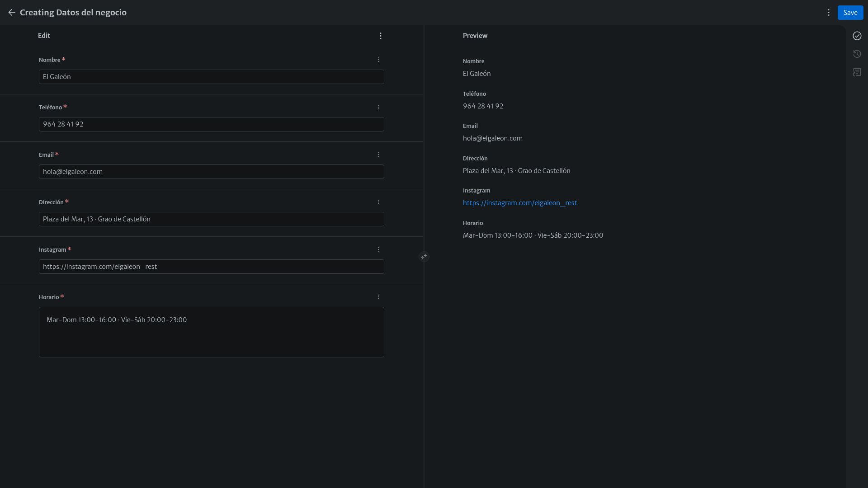Select the Mar–Dom schedule text in Preview
Viewport: 868px width, 488px height.
pyautogui.click(x=533, y=235)
